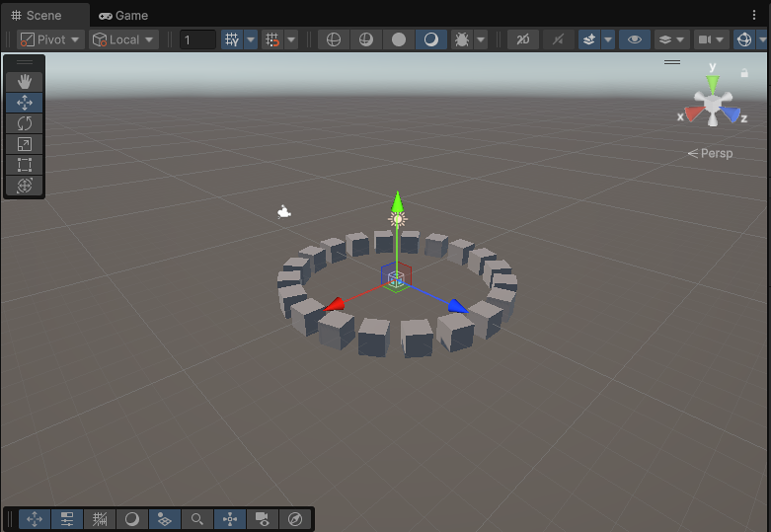Image resolution: width=771 pixels, height=532 pixels.
Task: Select the Hand view tool
Action: [25, 82]
